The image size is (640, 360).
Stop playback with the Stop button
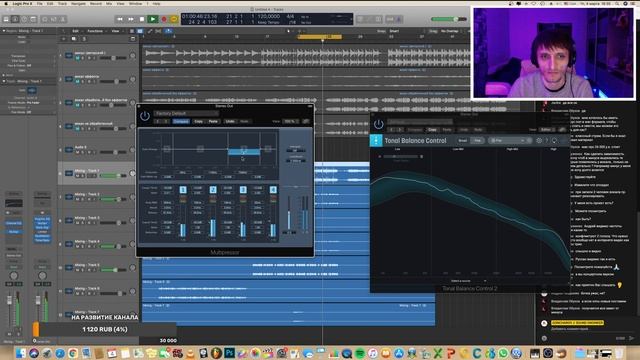point(142,19)
